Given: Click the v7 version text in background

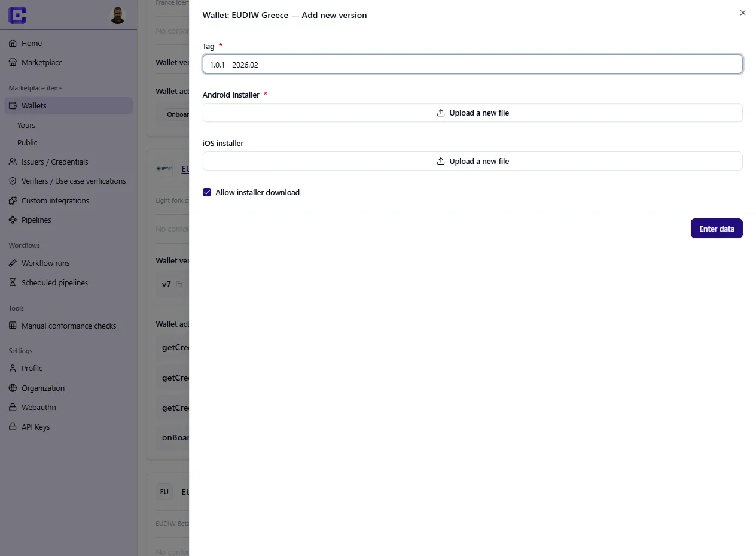Looking at the screenshot, I should coord(166,284).
